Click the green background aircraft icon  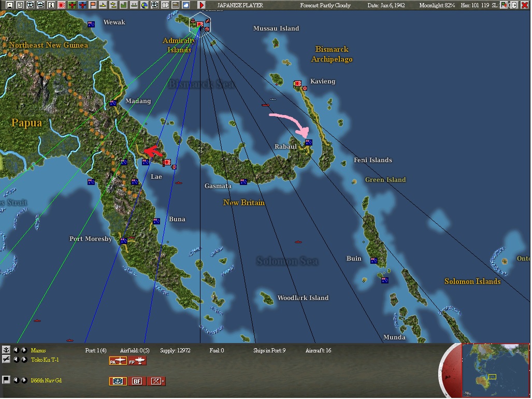72,5
